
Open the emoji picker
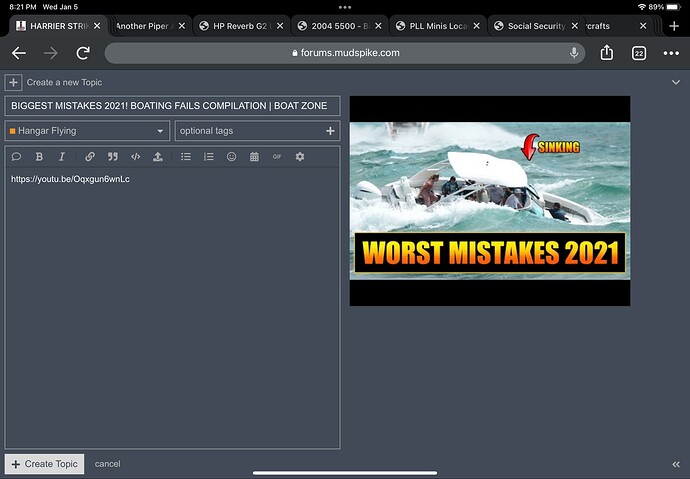click(x=231, y=157)
